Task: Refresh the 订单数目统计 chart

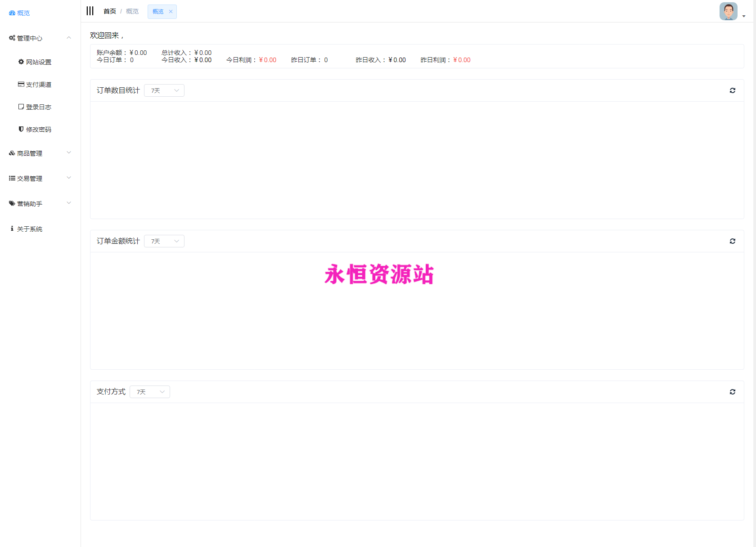Action: 732,90
